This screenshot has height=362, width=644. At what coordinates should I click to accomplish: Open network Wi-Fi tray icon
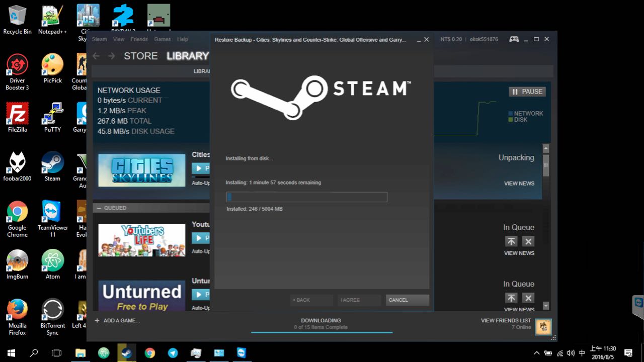(x=559, y=353)
